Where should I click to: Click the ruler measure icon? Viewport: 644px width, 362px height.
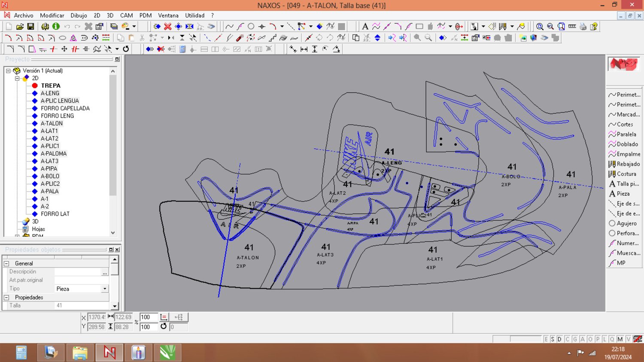(572, 27)
